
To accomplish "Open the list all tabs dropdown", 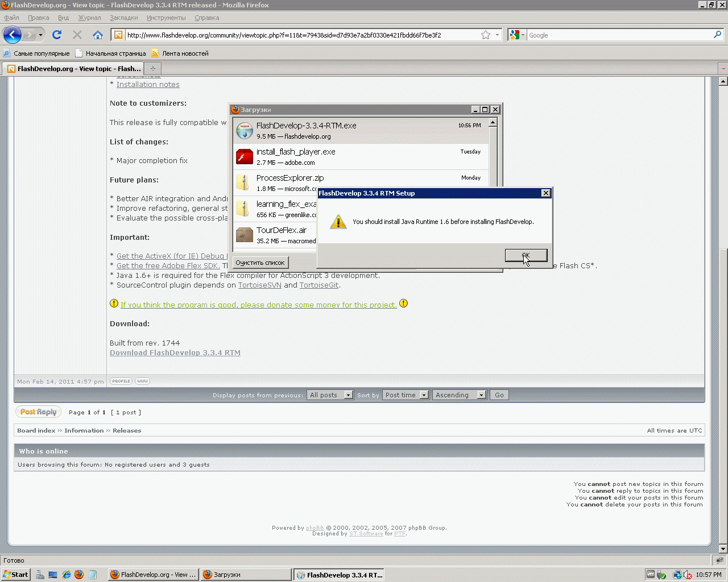I will coord(723,69).
